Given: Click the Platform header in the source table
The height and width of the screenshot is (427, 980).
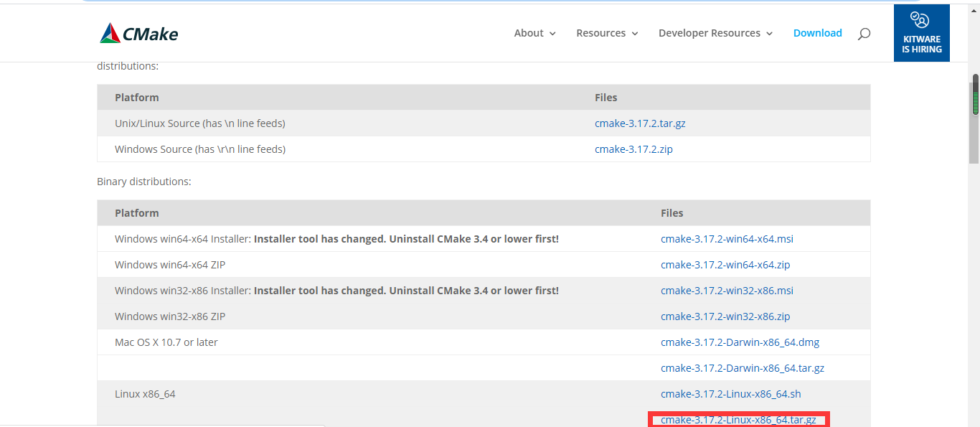Looking at the screenshot, I should point(137,98).
